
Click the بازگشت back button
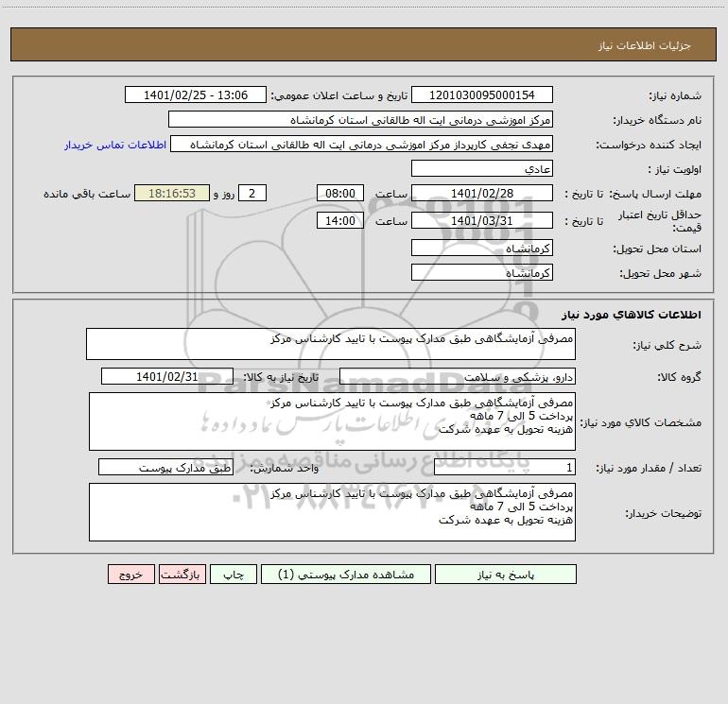coord(182,574)
